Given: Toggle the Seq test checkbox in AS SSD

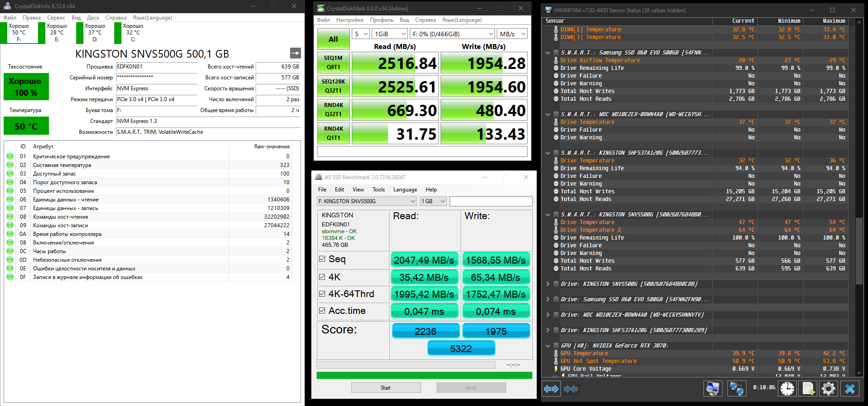Looking at the screenshot, I should point(322,259).
